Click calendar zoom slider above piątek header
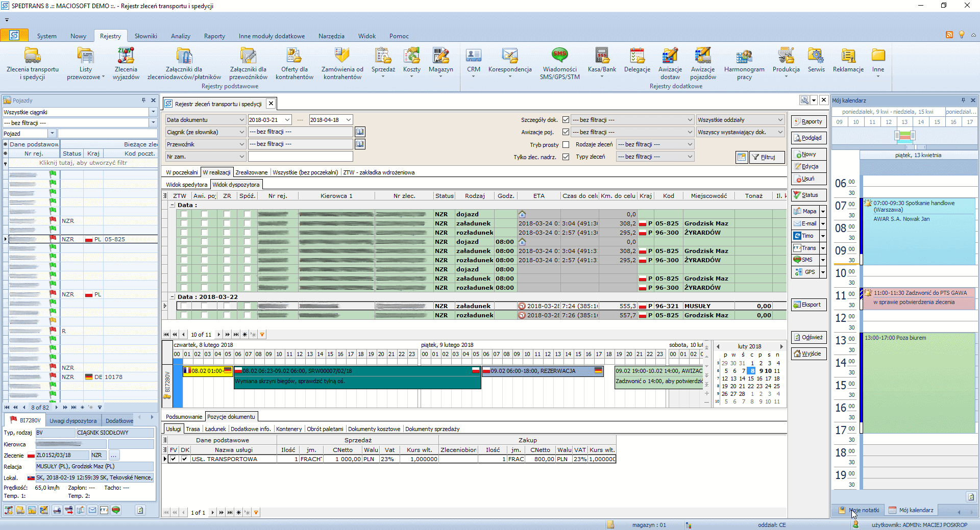The width and height of the screenshot is (980, 530). pos(905,136)
